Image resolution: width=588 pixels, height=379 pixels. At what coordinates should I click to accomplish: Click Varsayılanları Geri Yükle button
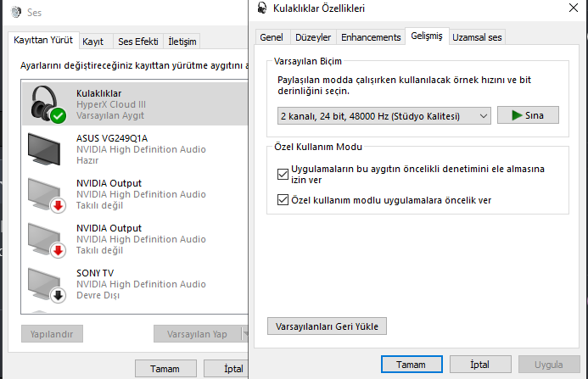327,326
